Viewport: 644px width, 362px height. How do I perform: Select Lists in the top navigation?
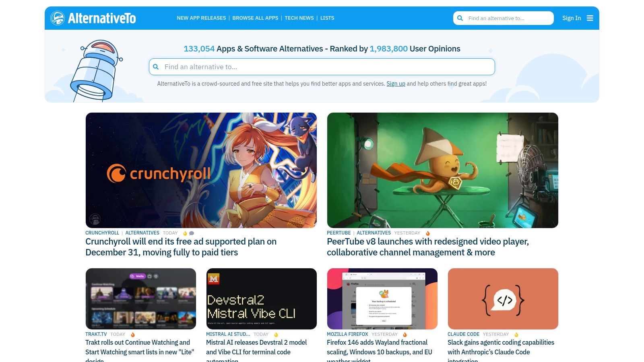[x=327, y=18]
